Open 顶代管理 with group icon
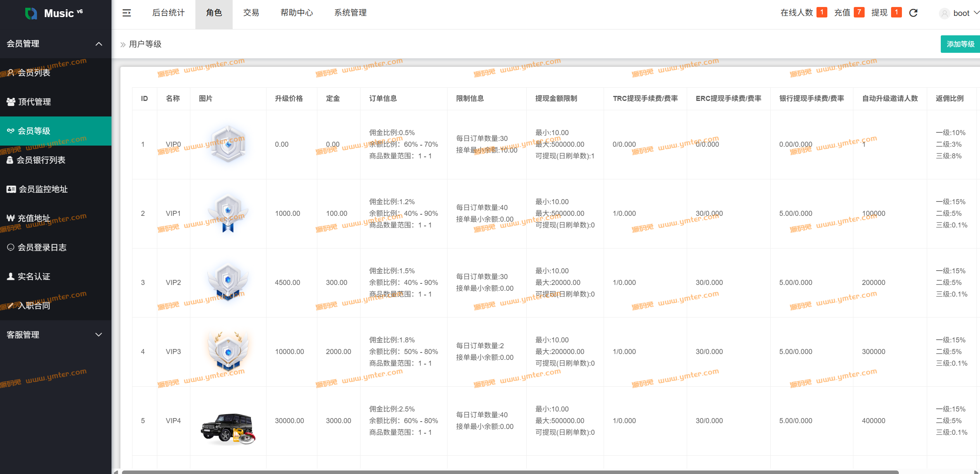This screenshot has height=474, width=980. (34, 102)
